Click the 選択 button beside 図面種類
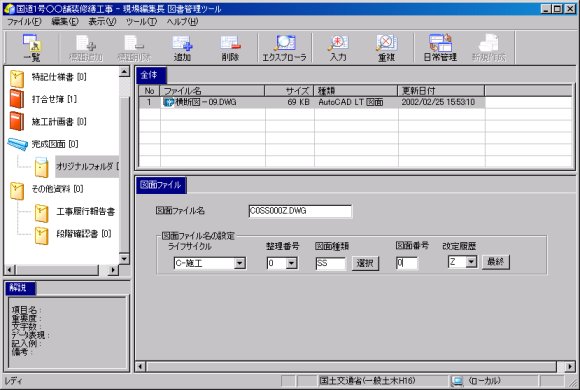Image resolution: width=580 pixels, height=390 pixels. pos(365,263)
